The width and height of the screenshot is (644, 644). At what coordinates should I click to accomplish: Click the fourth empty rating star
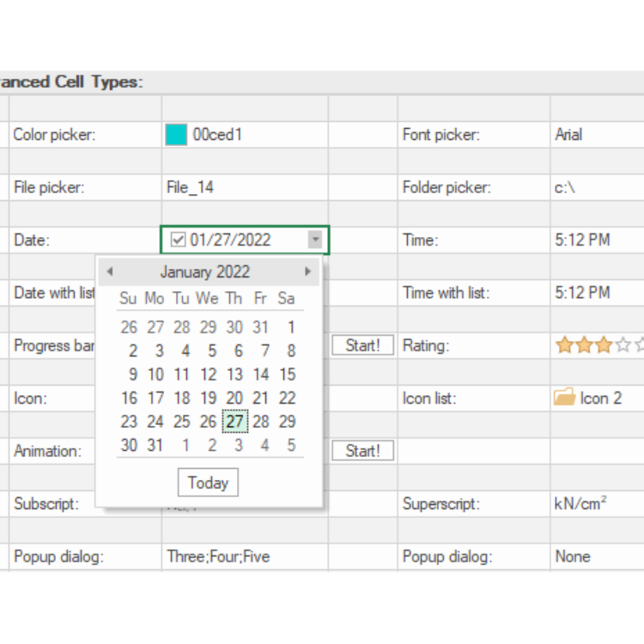623,345
